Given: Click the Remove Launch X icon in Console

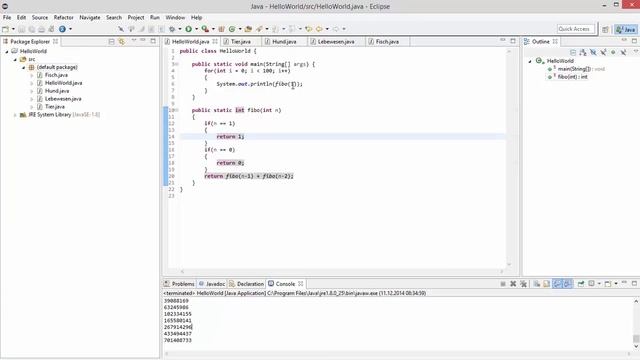Looking at the screenshot, I should pyautogui.click(x=513, y=284).
